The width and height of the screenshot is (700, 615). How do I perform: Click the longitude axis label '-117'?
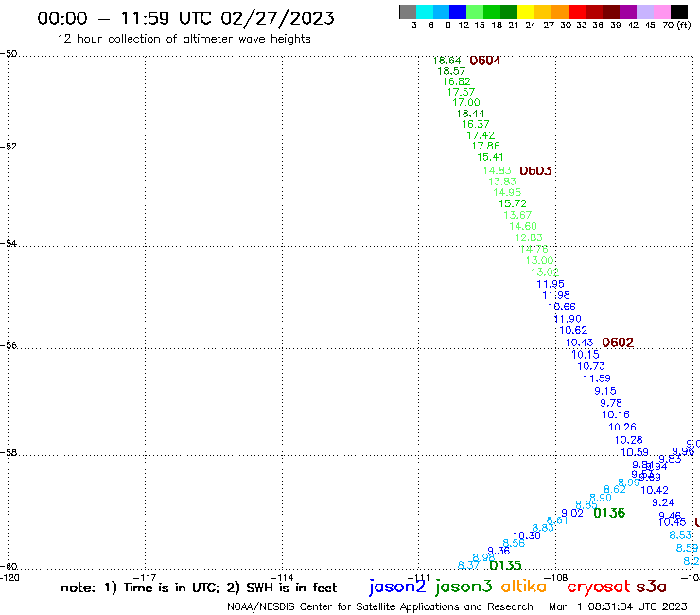tap(145, 577)
